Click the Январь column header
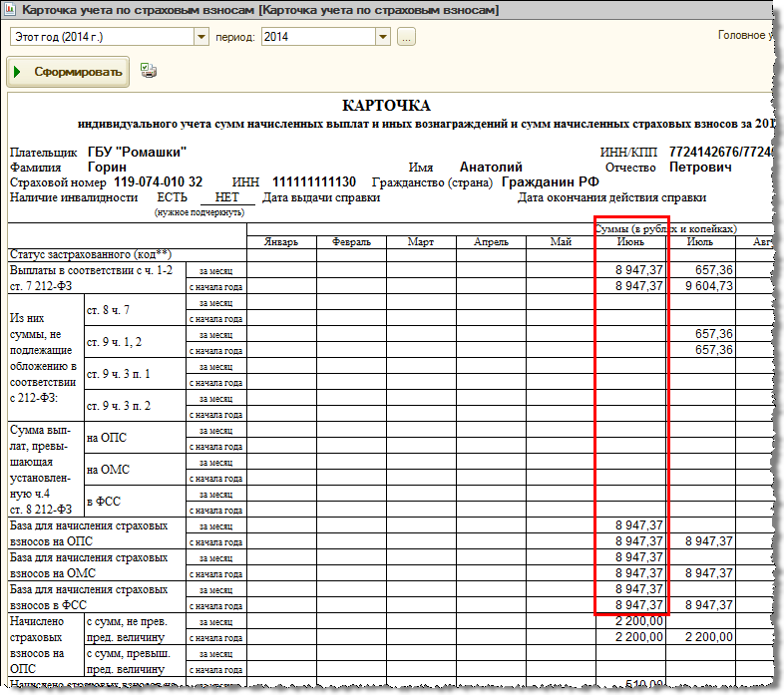This screenshot has width=784, height=695. [x=281, y=242]
